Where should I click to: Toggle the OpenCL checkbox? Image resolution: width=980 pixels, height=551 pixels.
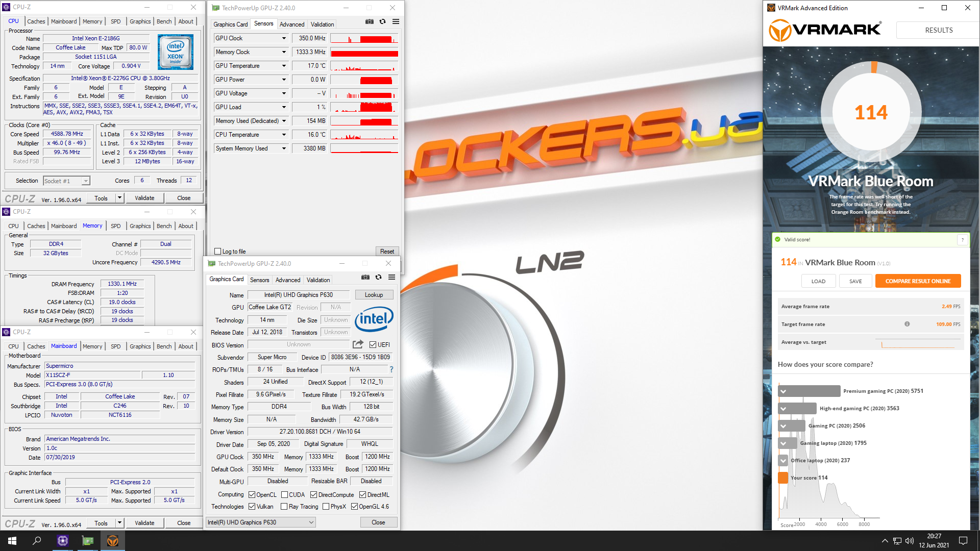click(x=252, y=495)
